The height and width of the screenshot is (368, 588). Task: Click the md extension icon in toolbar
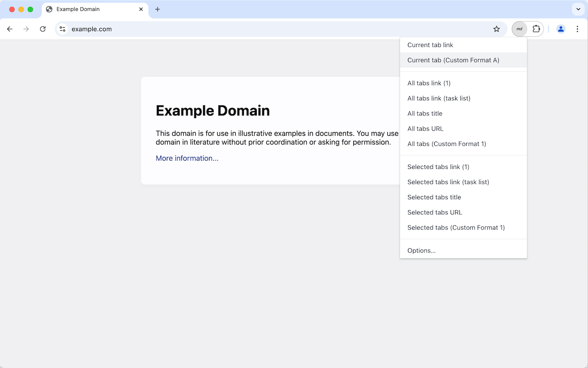[519, 29]
